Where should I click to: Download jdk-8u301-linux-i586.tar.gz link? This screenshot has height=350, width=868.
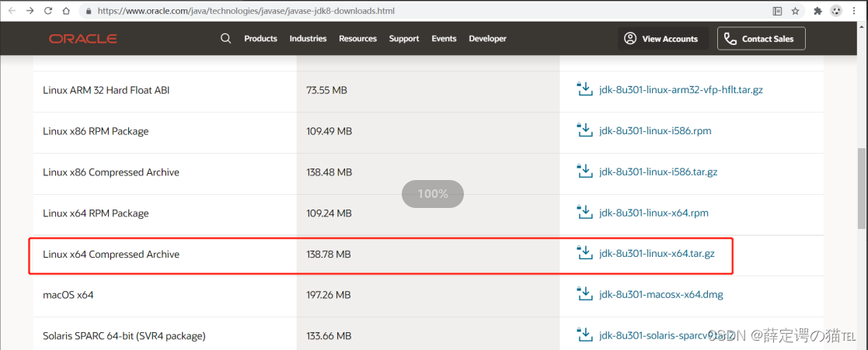(x=658, y=172)
